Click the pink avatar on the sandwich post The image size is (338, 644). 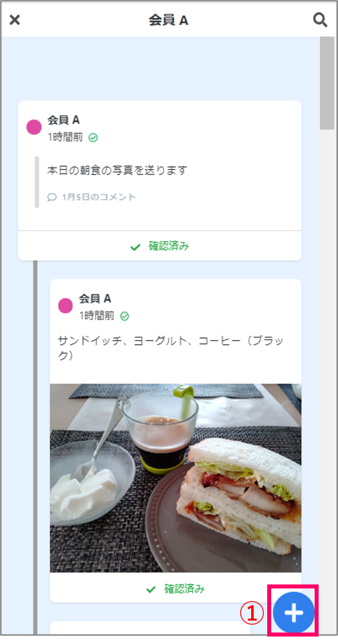(65, 306)
